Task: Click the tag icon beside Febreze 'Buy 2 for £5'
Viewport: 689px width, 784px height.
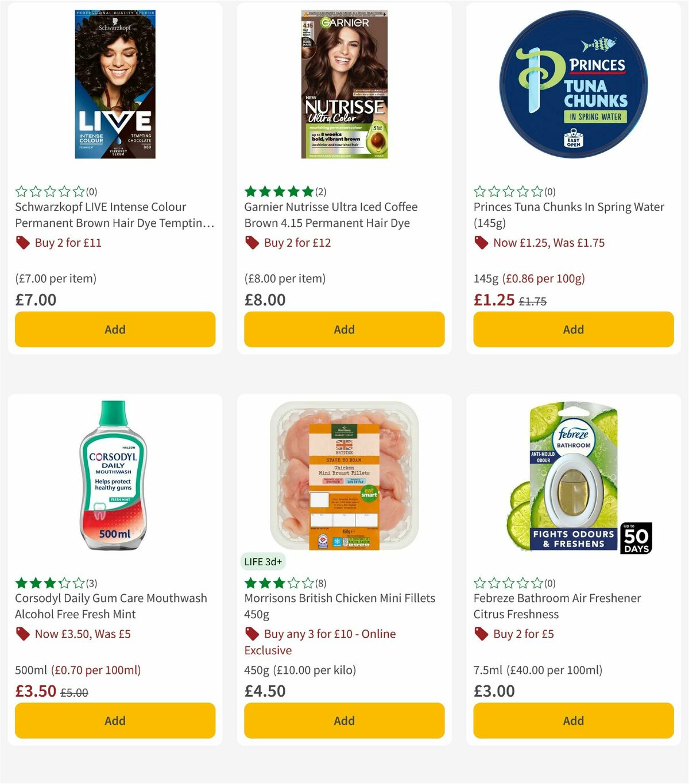Action: (x=481, y=634)
